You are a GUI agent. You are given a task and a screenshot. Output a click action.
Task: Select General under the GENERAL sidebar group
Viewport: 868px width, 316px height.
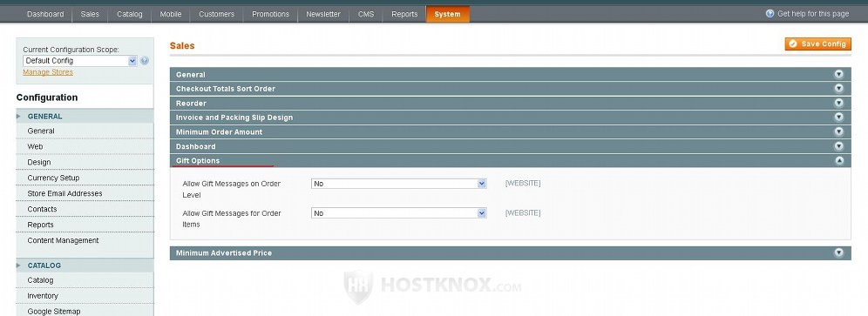tap(41, 131)
